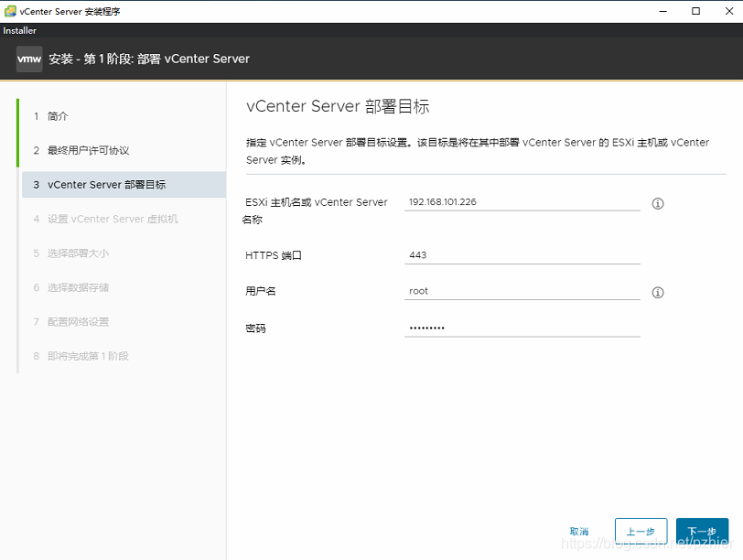Minimize the installer window

tap(662, 11)
